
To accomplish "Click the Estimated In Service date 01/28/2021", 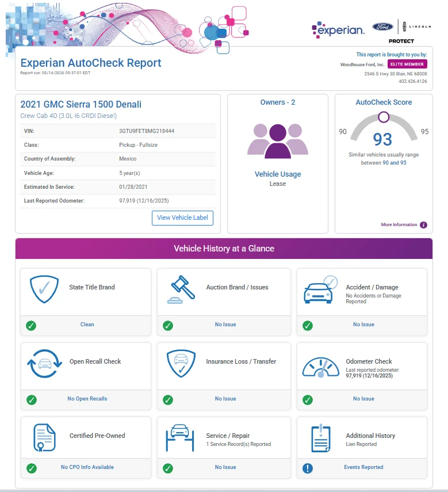I will tap(133, 186).
